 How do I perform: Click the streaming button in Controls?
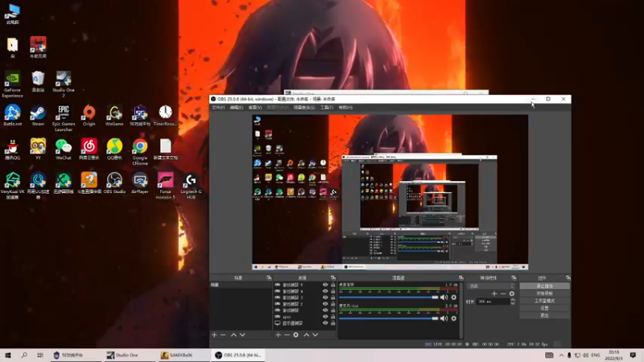[x=545, y=286]
